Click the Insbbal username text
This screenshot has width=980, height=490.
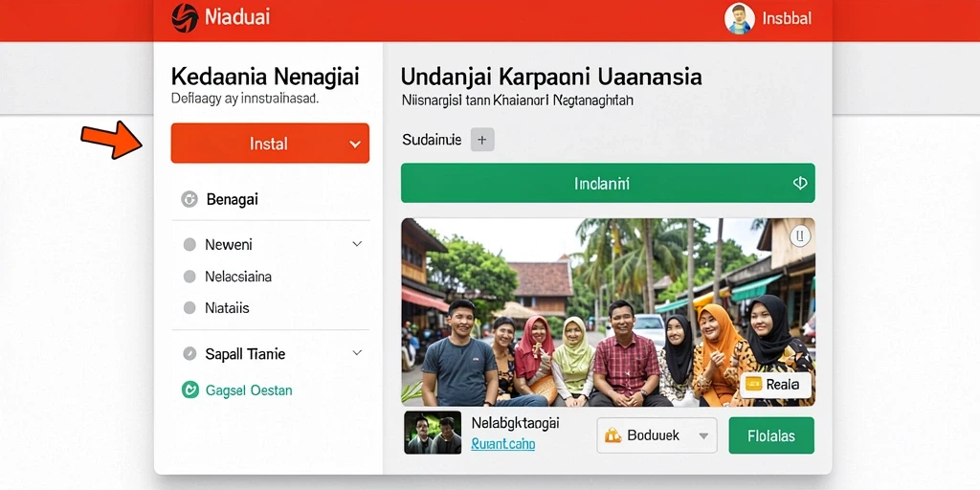(787, 18)
